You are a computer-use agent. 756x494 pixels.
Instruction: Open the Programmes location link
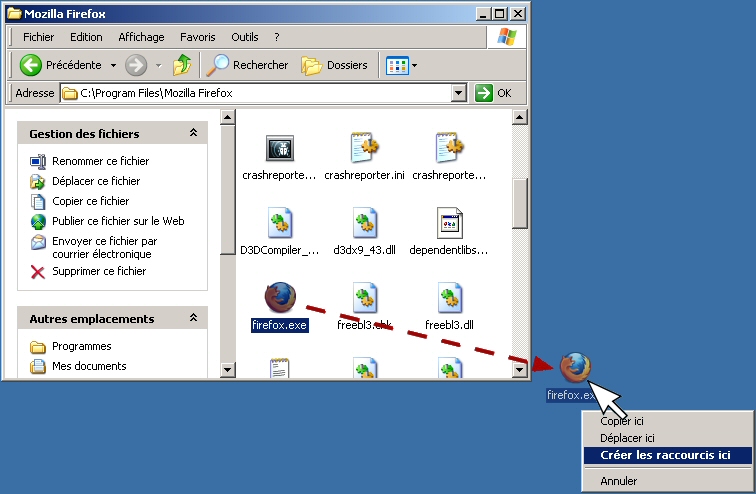tap(81, 347)
